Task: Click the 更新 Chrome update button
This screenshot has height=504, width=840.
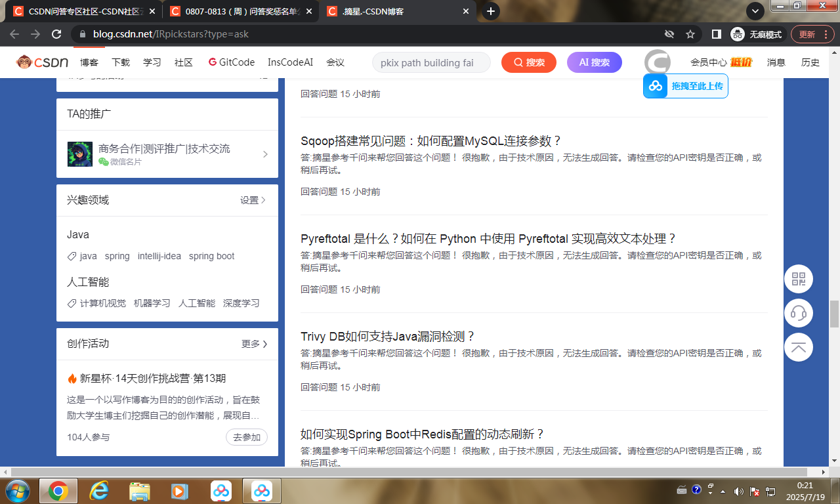Action: (x=812, y=34)
